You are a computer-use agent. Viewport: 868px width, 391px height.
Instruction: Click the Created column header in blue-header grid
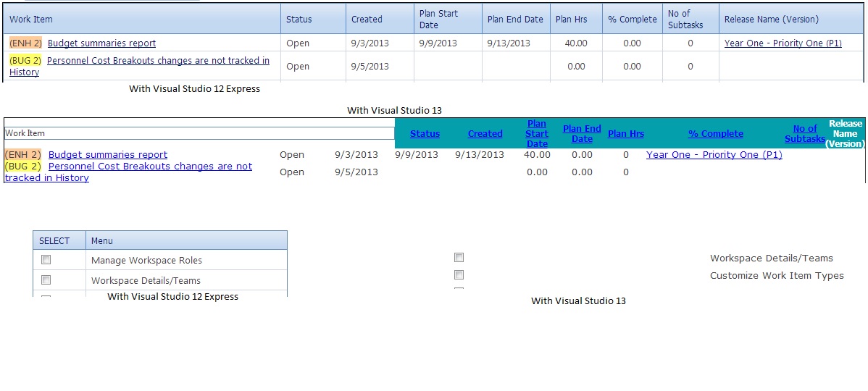pos(380,20)
